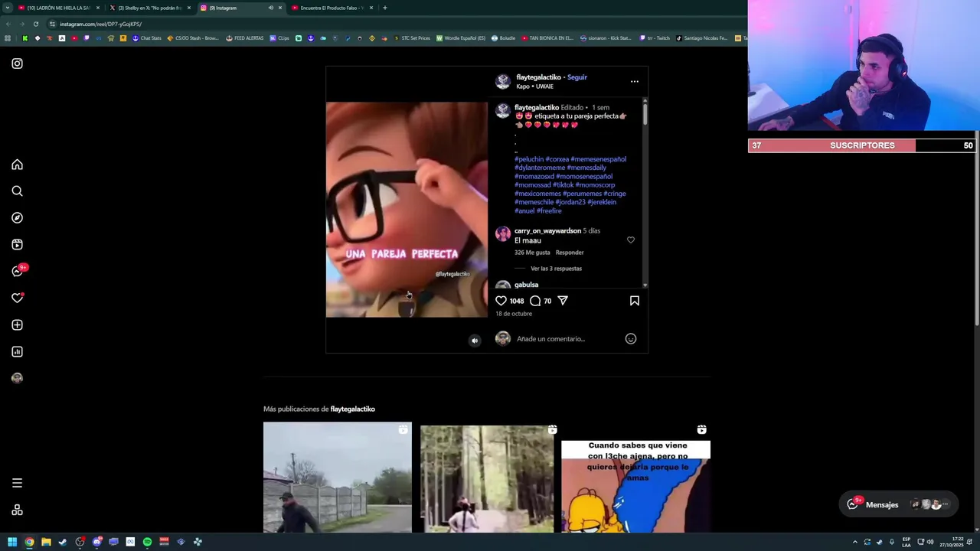Reload the page
980x551 pixels.
[x=35, y=24]
